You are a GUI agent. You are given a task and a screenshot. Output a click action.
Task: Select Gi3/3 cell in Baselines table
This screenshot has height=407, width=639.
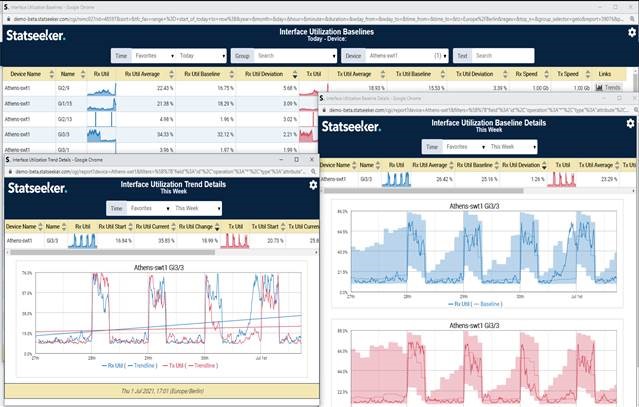click(x=64, y=134)
